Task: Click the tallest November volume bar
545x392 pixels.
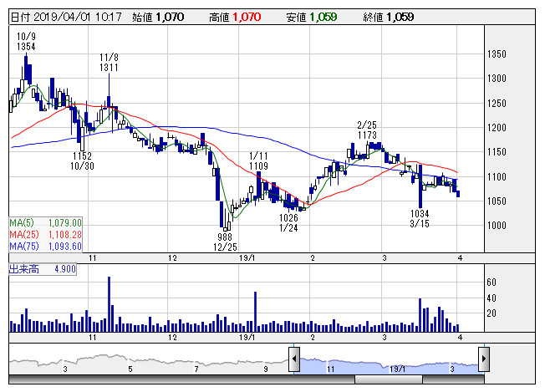Action: pyautogui.click(x=110, y=304)
